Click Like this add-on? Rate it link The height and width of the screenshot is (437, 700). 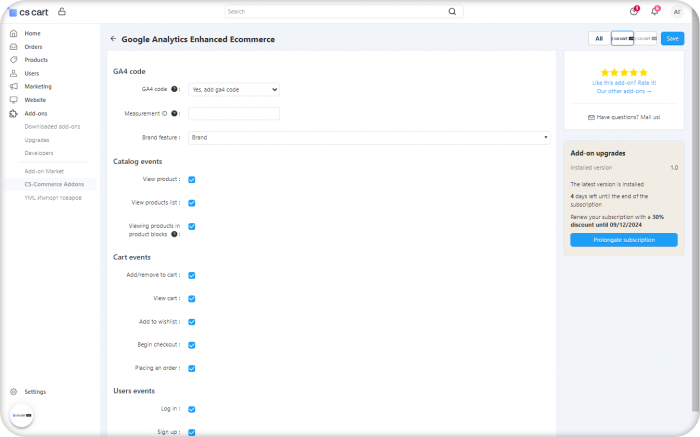click(x=624, y=83)
